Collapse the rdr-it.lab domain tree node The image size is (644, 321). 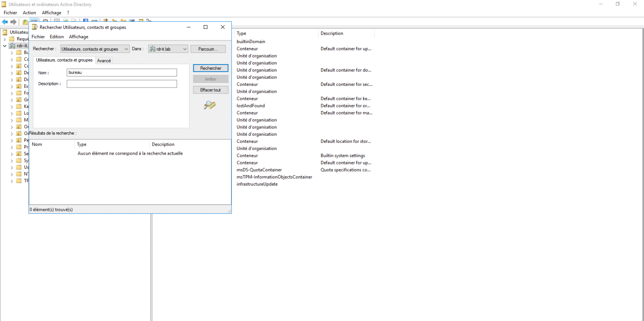pos(5,46)
